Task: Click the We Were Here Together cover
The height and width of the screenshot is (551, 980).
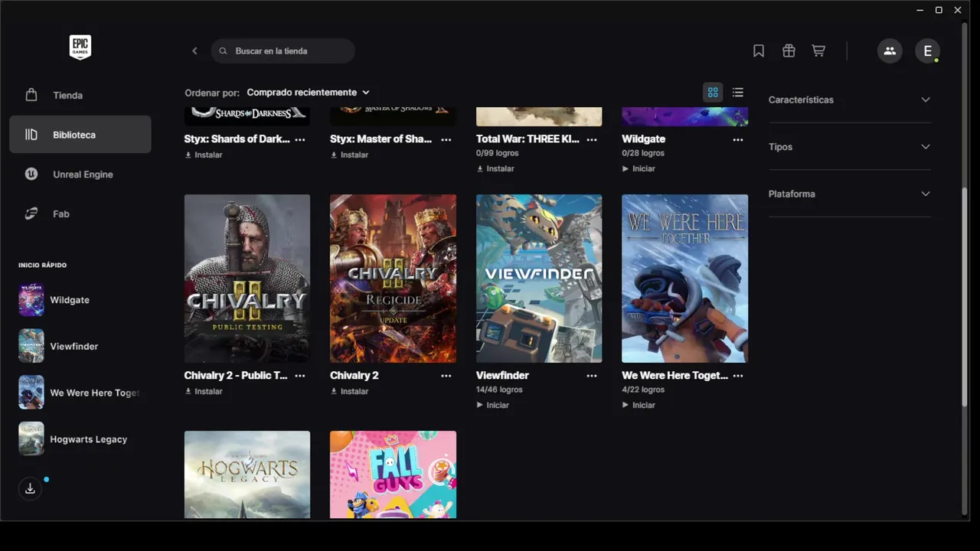Action: 684,279
